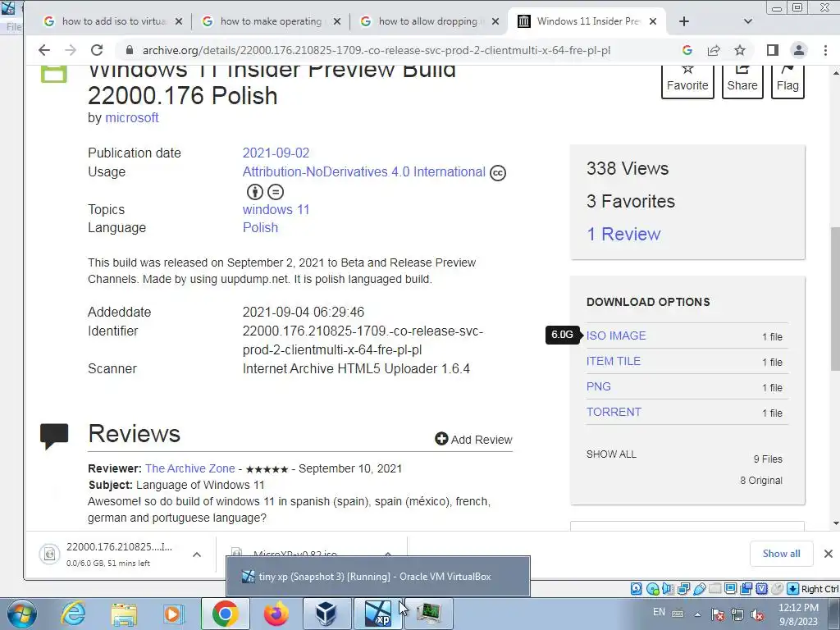This screenshot has width=840, height=630.
Task: Download the ISO IMAGE file
Action: click(x=616, y=336)
